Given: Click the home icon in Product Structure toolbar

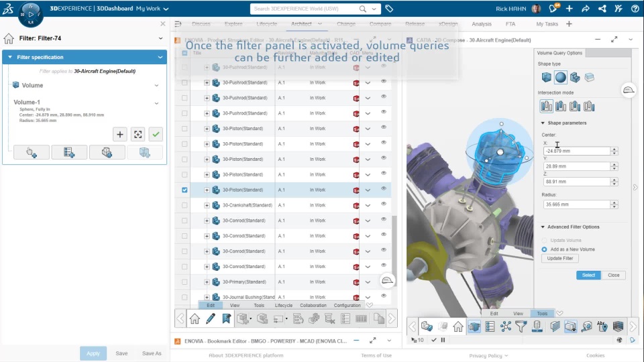Looking at the screenshot, I should pos(195,318).
